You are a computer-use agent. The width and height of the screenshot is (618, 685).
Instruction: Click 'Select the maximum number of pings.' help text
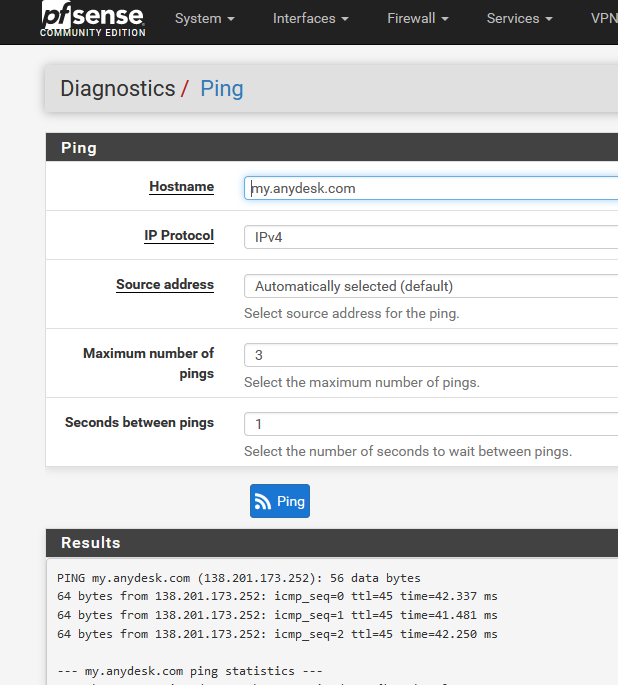(x=362, y=382)
